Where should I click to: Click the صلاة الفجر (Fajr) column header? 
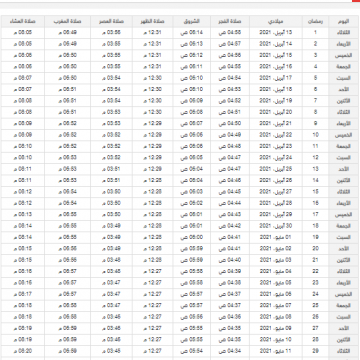point(230,21)
